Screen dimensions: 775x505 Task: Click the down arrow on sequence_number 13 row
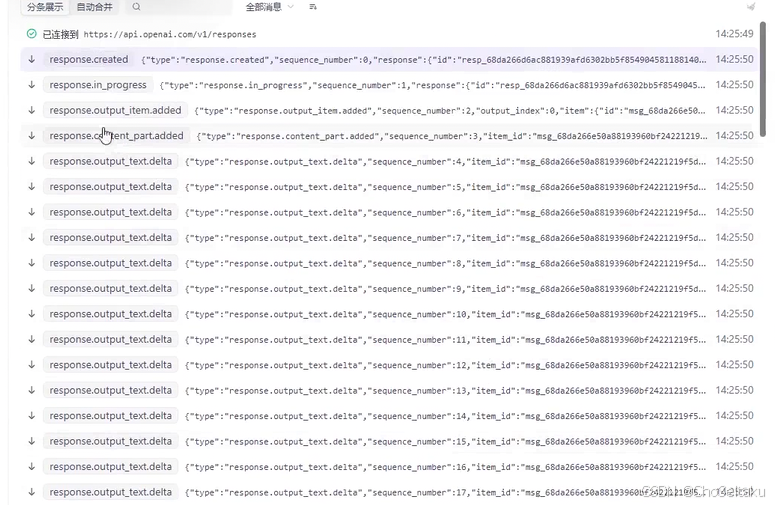[x=32, y=390]
